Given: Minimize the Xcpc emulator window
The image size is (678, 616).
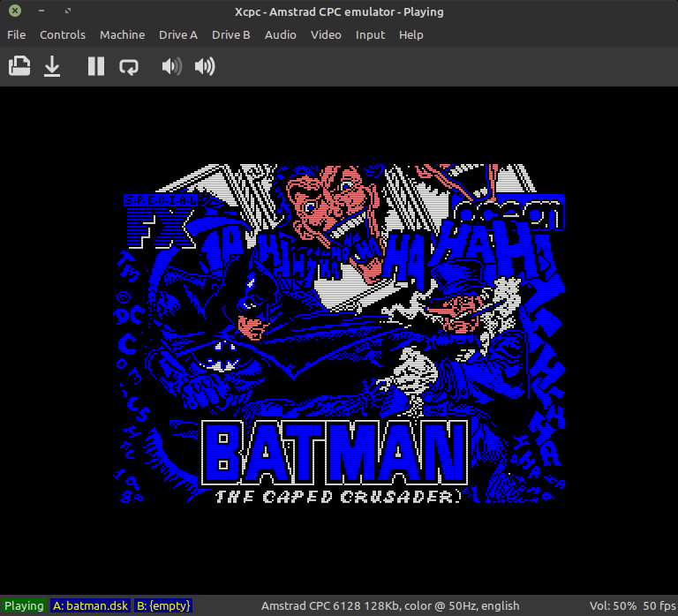Looking at the screenshot, I should 41,11.
